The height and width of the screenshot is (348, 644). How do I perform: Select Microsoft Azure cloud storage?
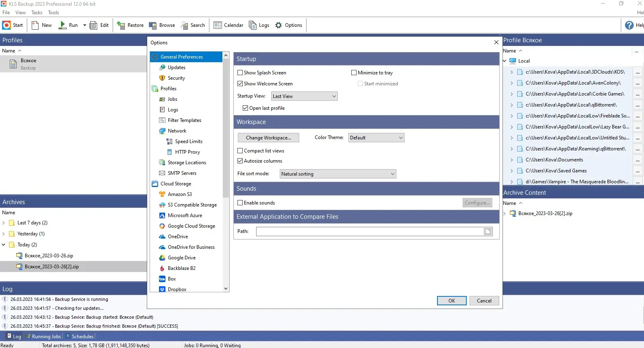click(185, 215)
